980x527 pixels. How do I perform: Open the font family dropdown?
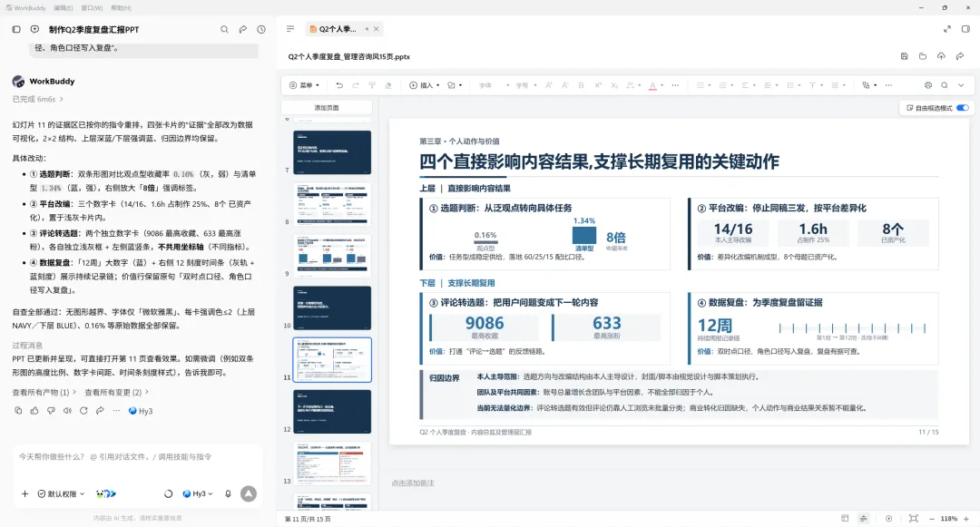click(494, 85)
